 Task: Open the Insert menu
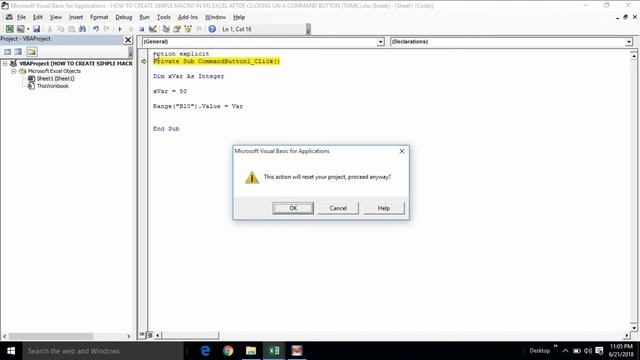[76, 17]
